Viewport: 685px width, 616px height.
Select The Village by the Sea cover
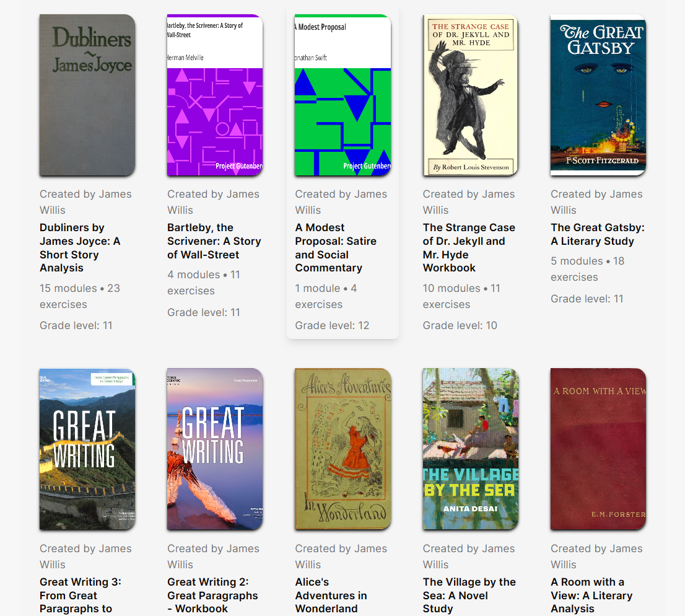[471, 449]
